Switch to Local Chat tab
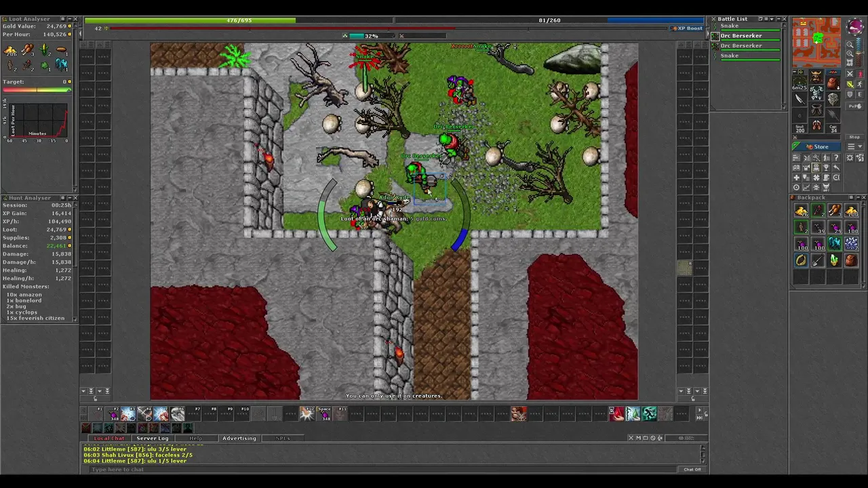The image size is (868, 488). pos(108,439)
